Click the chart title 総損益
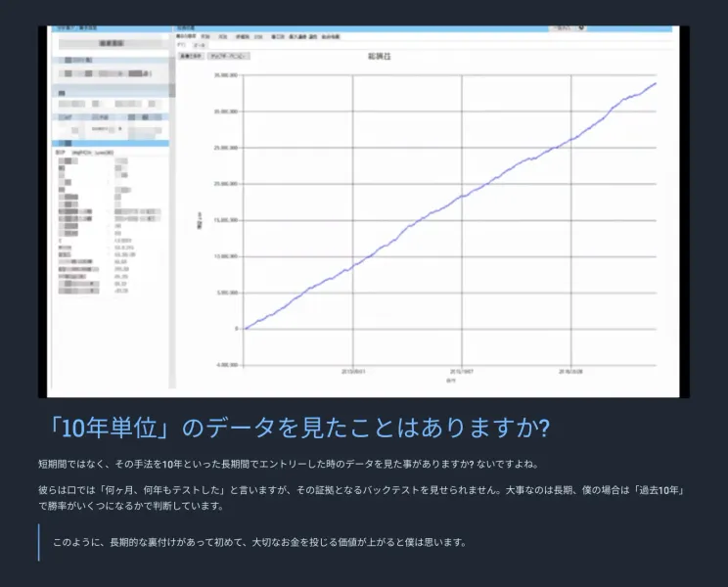Screen dimensions: 728x587 (380, 56)
